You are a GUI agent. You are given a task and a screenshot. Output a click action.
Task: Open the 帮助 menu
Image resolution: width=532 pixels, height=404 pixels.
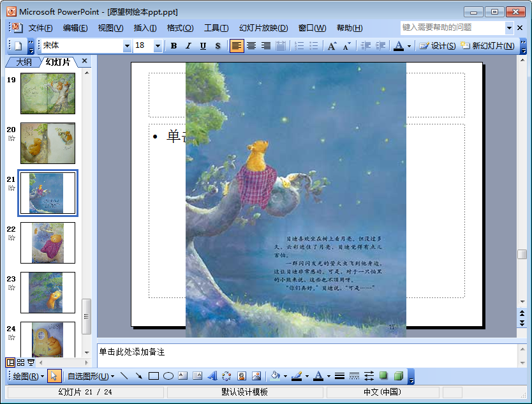point(350,28)
